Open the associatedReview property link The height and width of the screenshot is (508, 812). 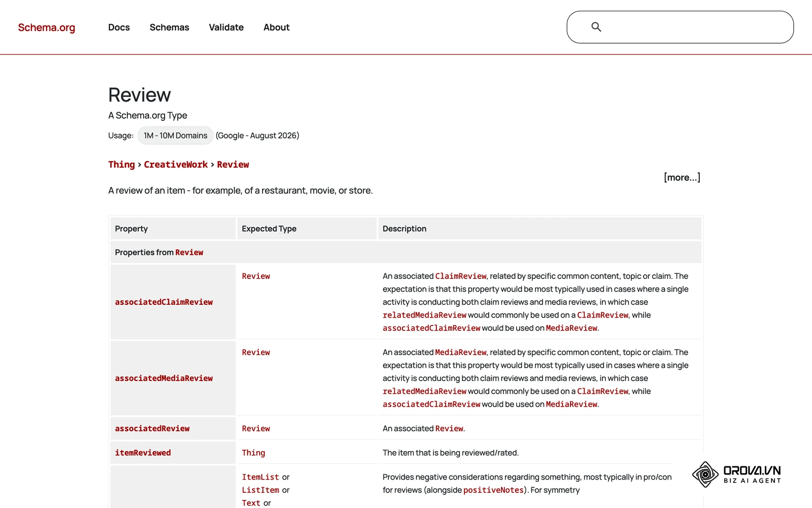tap(152, 429)
